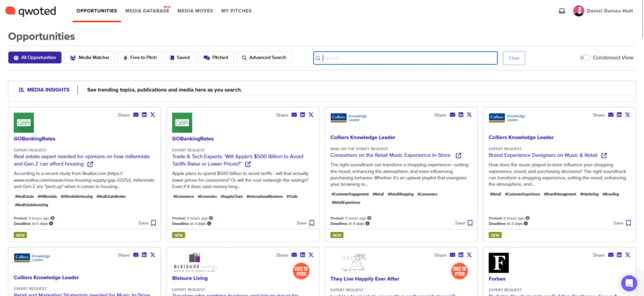
Task: Share housing affordability request on X
Action: coord(152,115)
